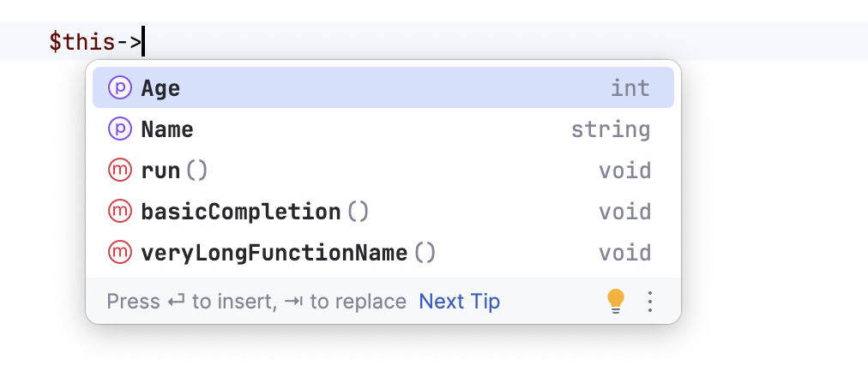
Task: Open the three-dot options menu
Action: tap(649, 302)
